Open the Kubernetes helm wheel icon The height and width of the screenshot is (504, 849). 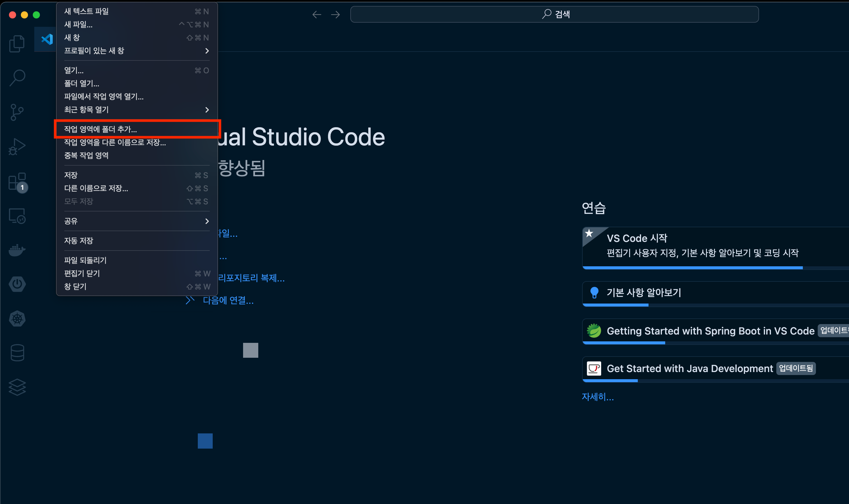pos(17,319)
